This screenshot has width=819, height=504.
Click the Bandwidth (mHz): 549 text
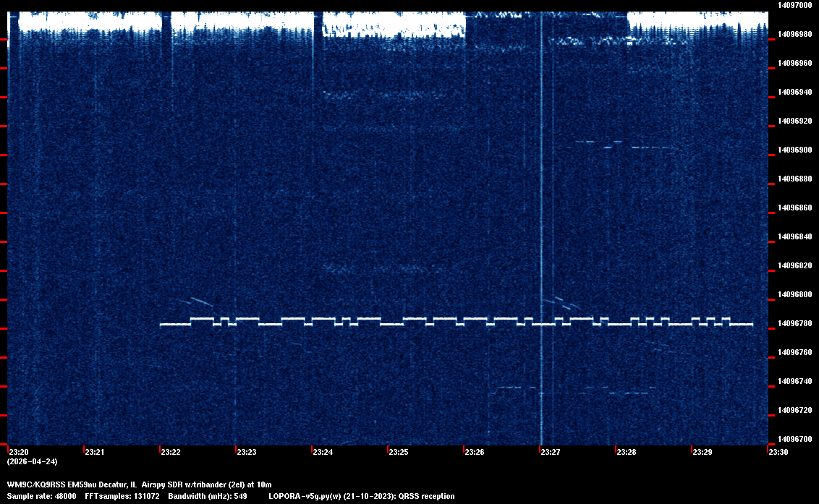pos(208,496)
